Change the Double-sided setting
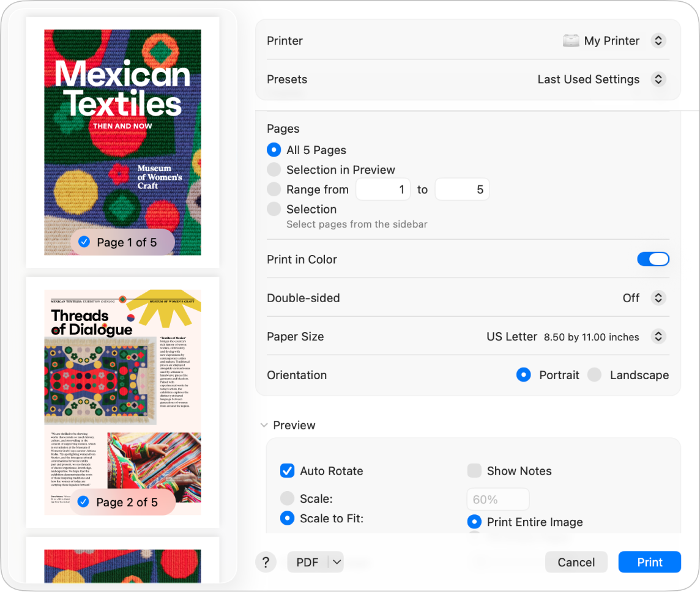Screen dimensions: 700x592 pos(658,298)
